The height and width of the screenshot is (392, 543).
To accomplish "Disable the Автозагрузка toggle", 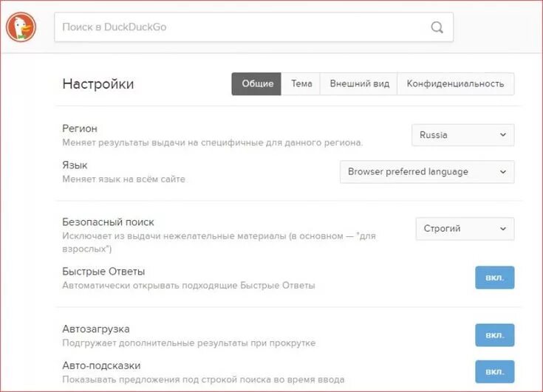I will 494,335.
